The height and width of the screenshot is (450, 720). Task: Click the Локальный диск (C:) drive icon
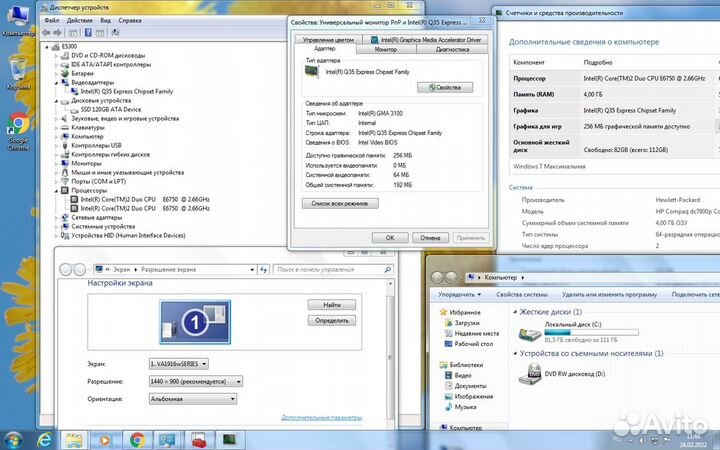click(x=530, y=334)
